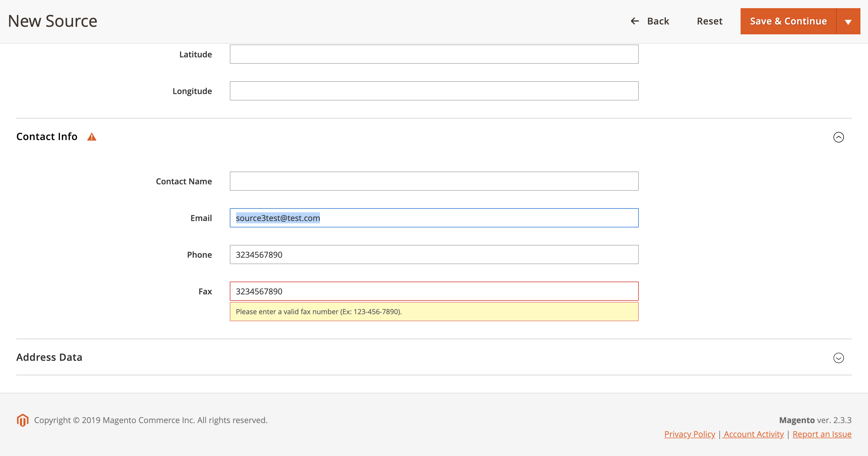Click the Back navigation link
This screenshot has height=456, width=868.
click(657, 21)
